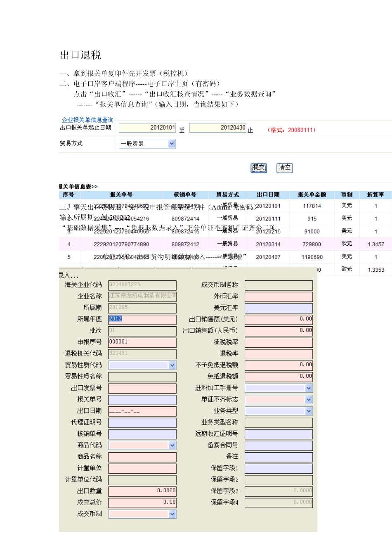Click the end date field 20120430
This screenshot has height=555, width=392.
point(217,128)
